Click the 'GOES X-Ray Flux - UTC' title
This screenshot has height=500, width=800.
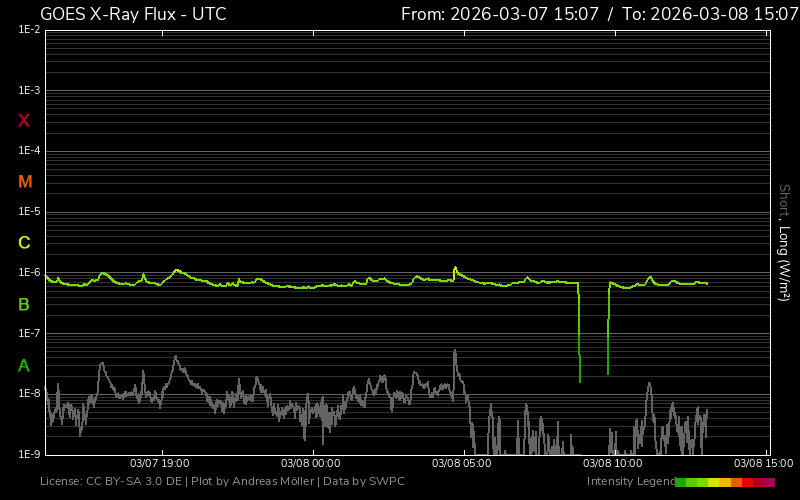pyautogui.click(x=133, y=14)
